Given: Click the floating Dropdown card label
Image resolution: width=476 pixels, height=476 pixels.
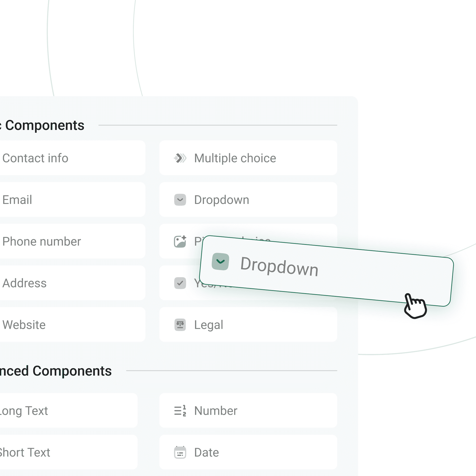Looking at the screenshot, I should coord(279,266).
